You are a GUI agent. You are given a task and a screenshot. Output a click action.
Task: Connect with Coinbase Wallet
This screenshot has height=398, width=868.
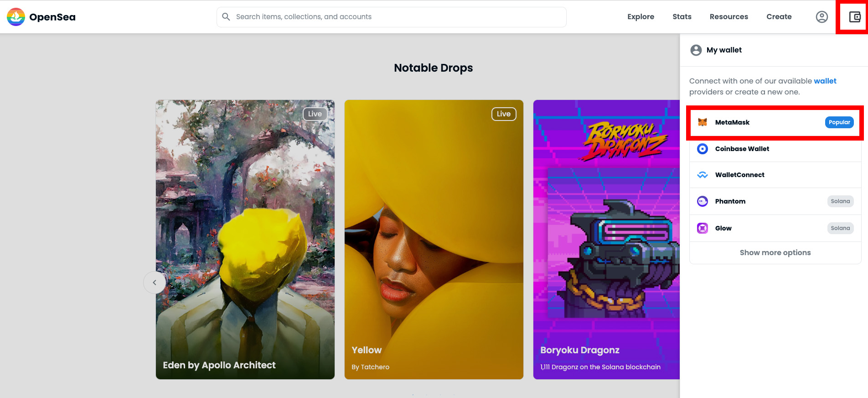(x=775, y=149)
